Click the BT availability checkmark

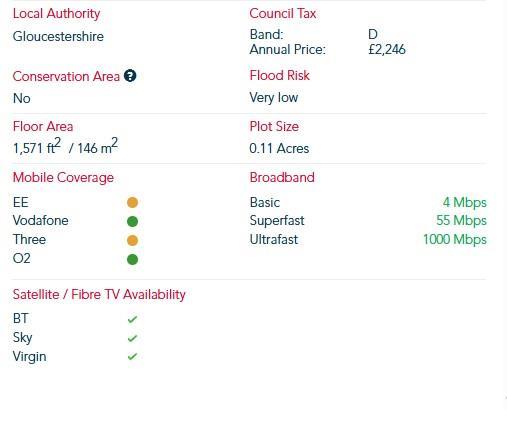(x=132, y=319)
